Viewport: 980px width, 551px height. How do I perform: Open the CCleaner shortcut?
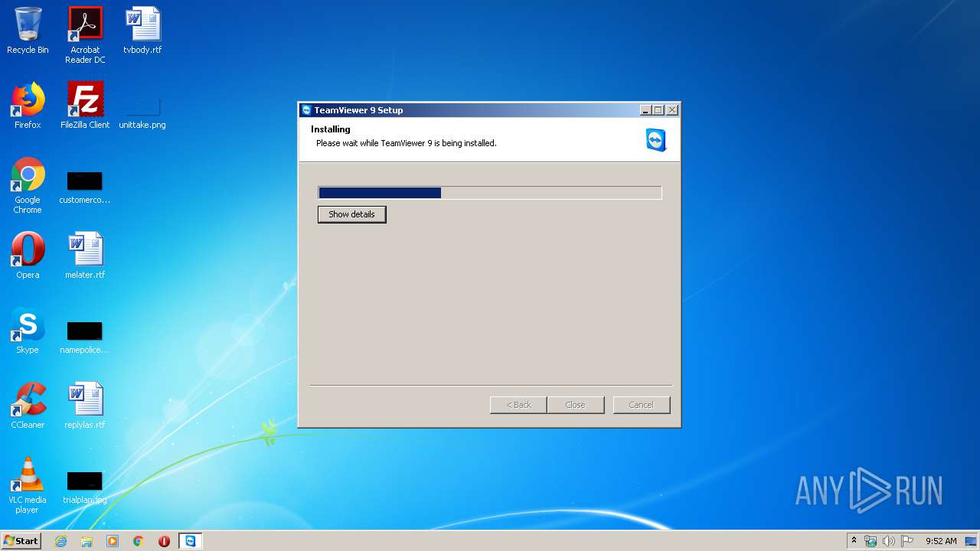coord(28,406)
